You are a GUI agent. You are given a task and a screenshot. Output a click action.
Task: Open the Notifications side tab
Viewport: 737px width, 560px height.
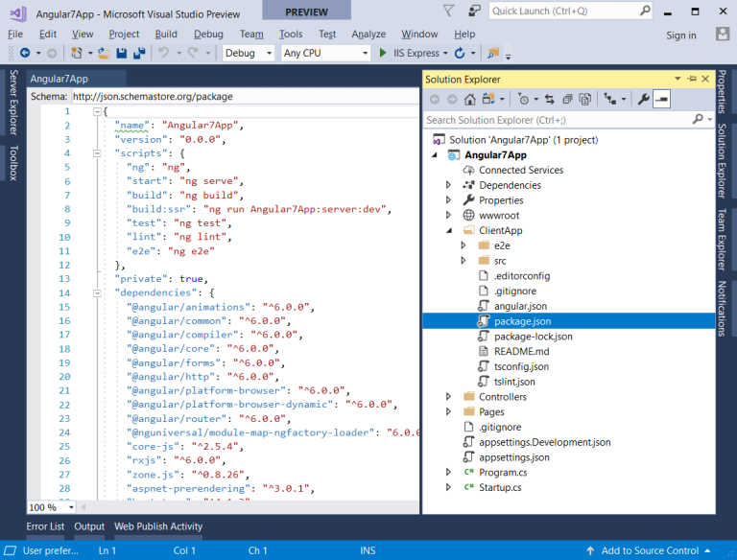(x=722, y=309)
